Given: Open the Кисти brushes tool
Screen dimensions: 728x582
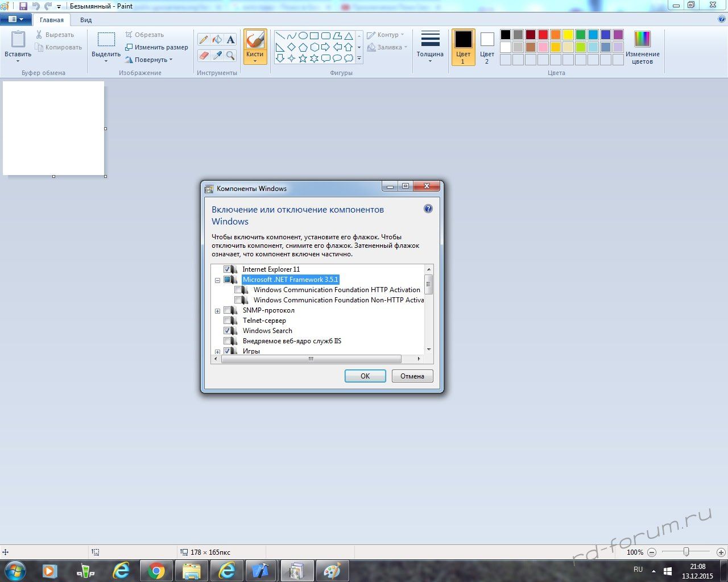Looking at the screenshot, I should click(x=255, y=47).
